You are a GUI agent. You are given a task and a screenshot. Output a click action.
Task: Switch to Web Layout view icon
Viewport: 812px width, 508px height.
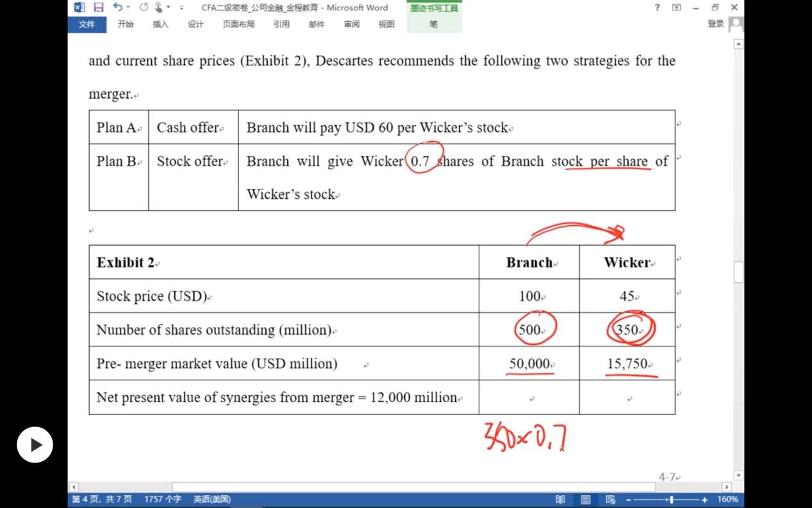pos(610,499)
